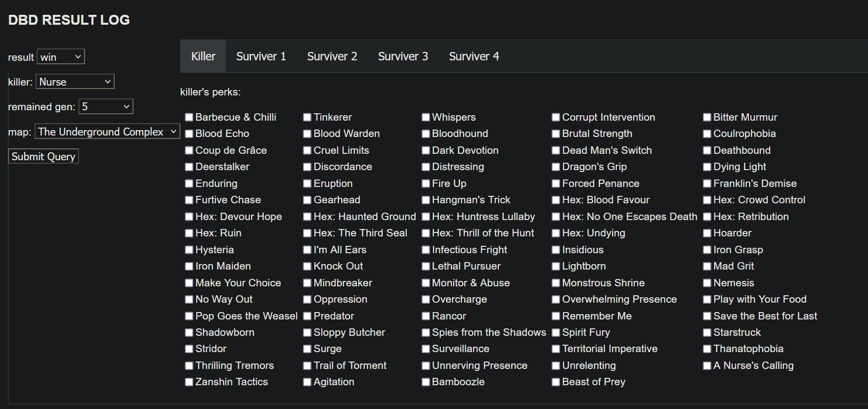Select the Killer tab
Viewport: 868px width, 409px height.
203,56
